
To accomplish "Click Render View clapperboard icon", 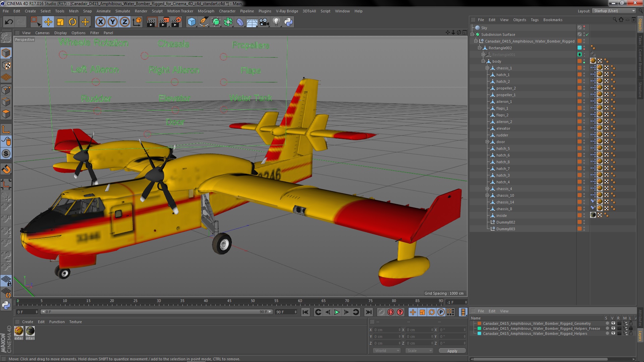I will [152, 22].
